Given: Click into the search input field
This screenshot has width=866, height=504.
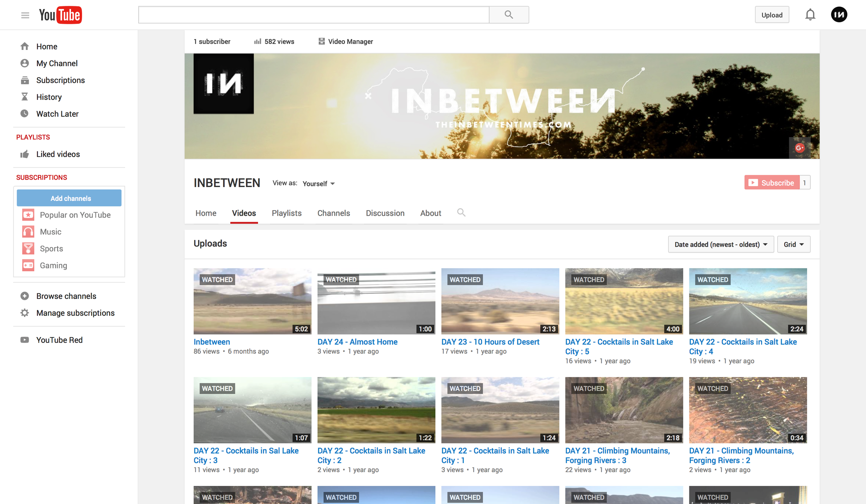Looking at the screenshot, I should (x=314, y=15).
